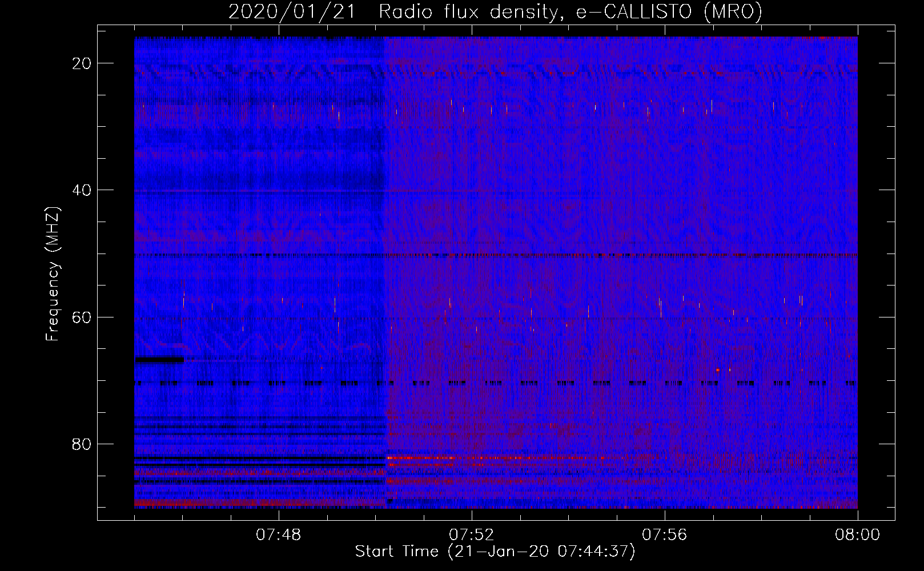This screenshot has width=924, height=571.
Task: Click the 20 frequency tick label
Action: (x=82, y=63)
